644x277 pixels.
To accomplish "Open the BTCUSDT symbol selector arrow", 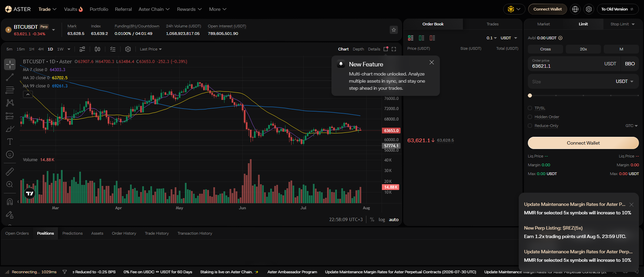I will pos(53,30).
